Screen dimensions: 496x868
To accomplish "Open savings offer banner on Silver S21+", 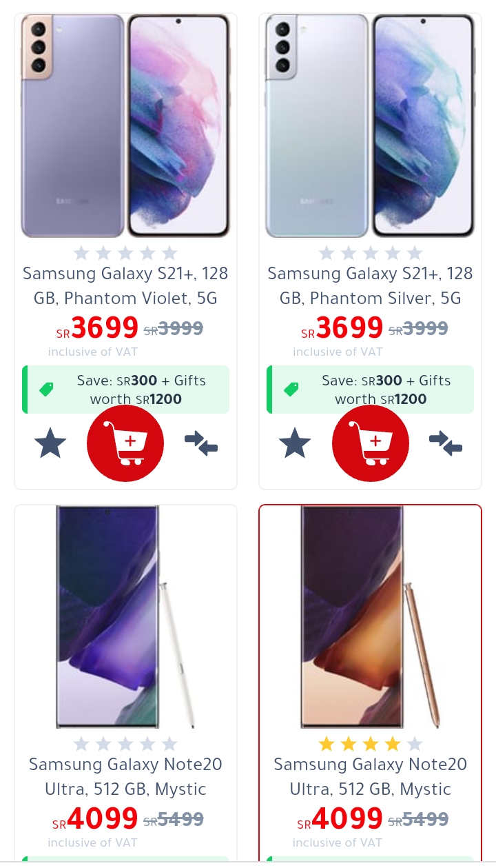I will 371,390.
